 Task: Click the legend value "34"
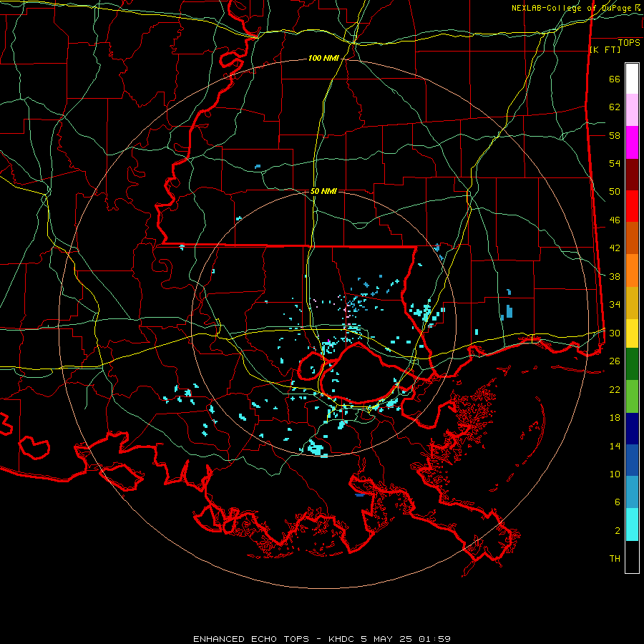615,305
